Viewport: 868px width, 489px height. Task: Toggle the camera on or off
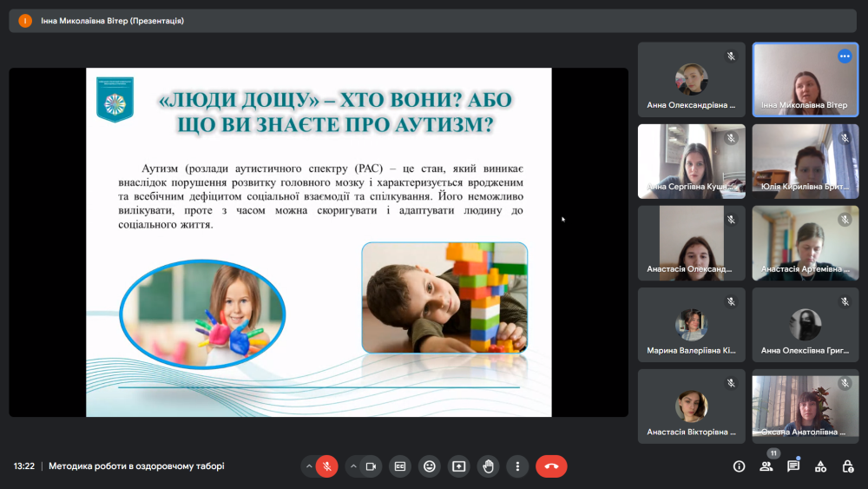click(371, 466)
